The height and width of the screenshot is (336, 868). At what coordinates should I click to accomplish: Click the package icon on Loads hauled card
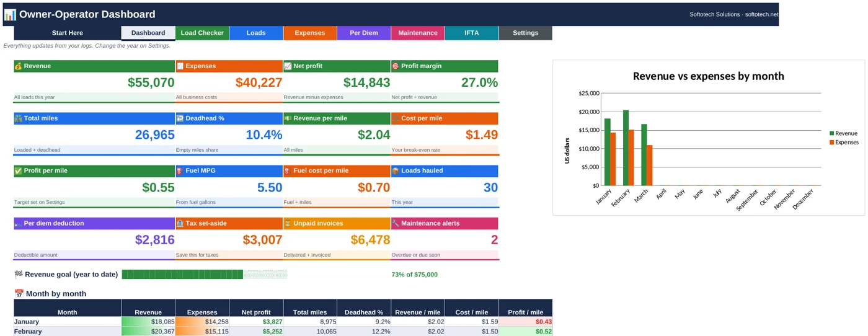pyautogui.click(x=396, y=170)
